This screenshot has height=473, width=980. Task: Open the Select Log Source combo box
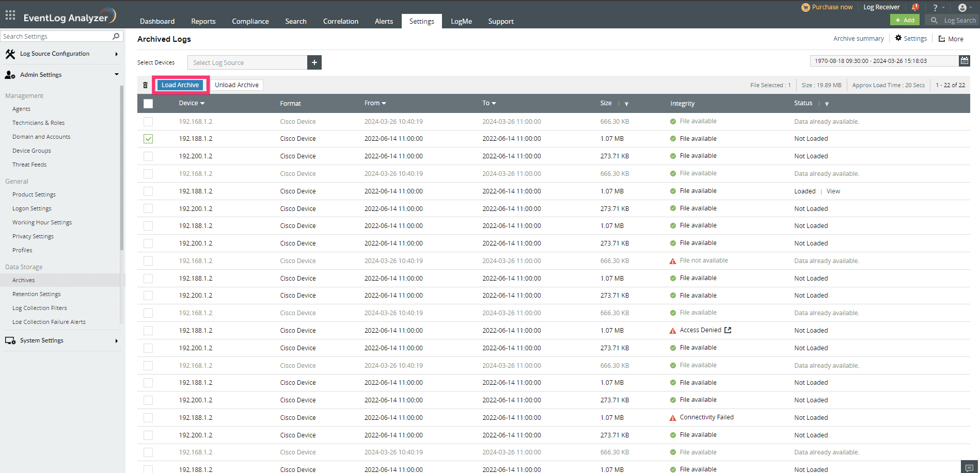pyautogui.click(x=247, y=62)
